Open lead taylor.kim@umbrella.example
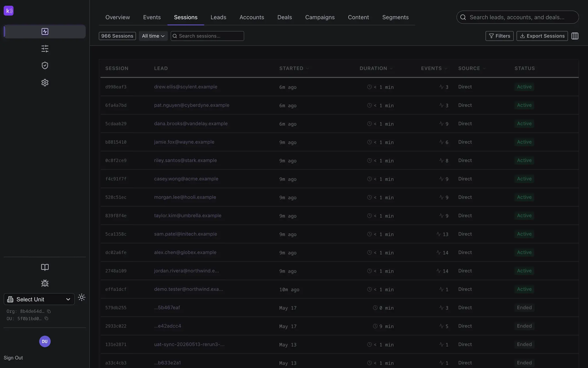Image resolution: width=588 pixels, height=368 pixels. coord(187,216)
